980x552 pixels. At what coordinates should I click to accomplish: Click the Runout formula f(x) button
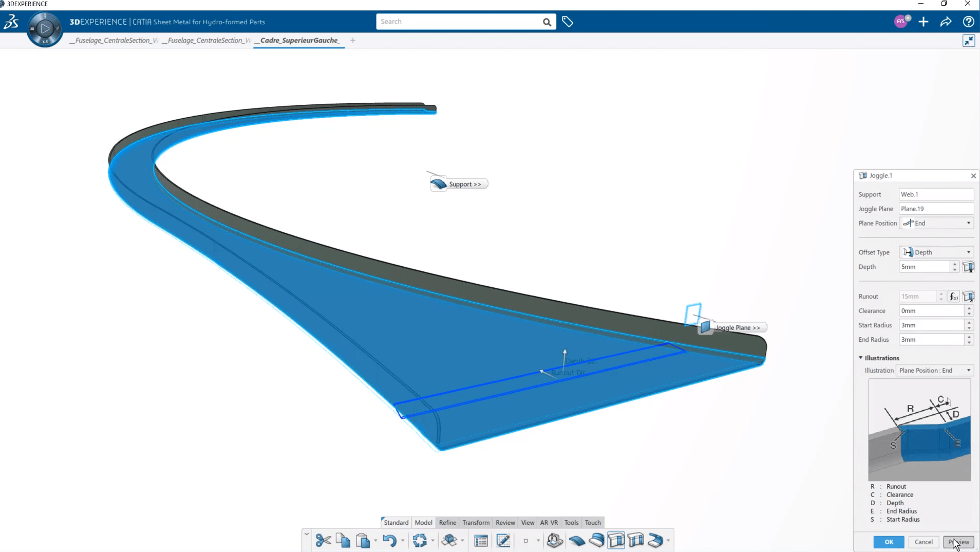[953, 297]
